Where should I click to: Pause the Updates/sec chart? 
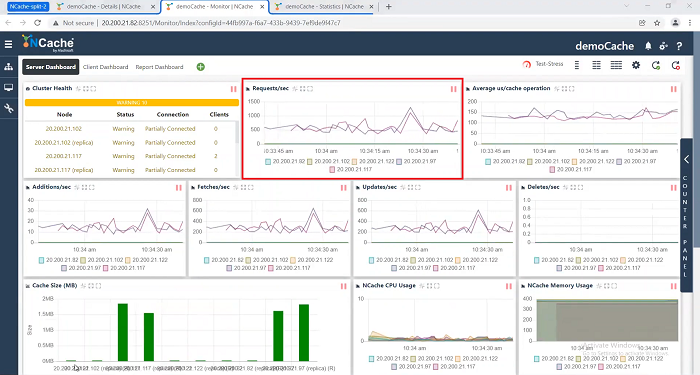[508, 188]
